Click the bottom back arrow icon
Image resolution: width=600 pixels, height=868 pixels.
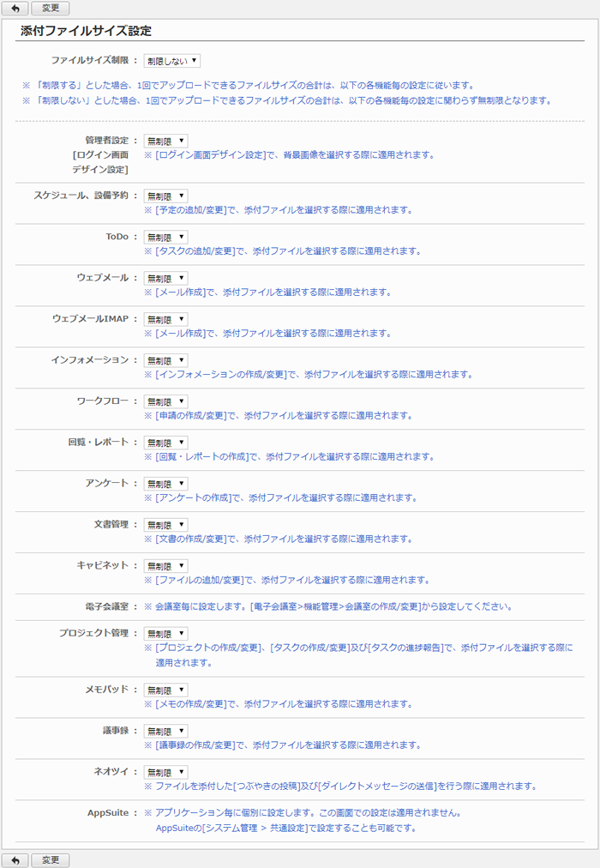point(15,859)
